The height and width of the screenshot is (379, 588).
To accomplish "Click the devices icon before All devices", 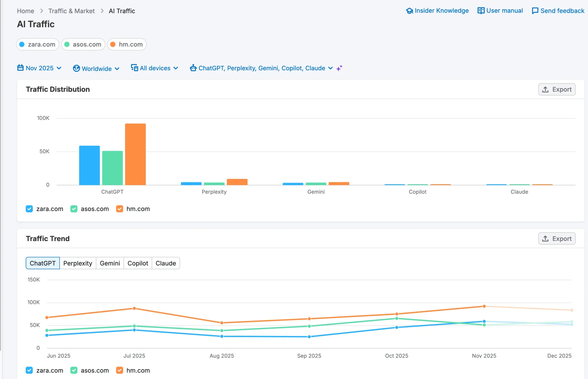I will (x=134, y=68).
